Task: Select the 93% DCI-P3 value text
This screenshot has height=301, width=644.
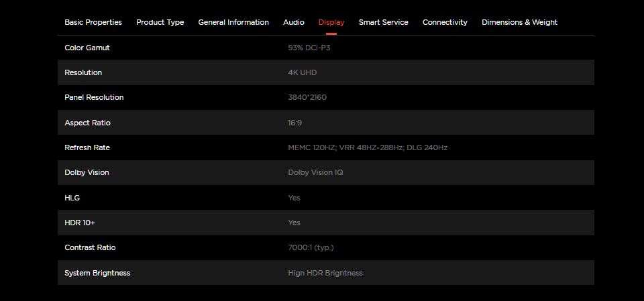Action: (x=309, y=48)
